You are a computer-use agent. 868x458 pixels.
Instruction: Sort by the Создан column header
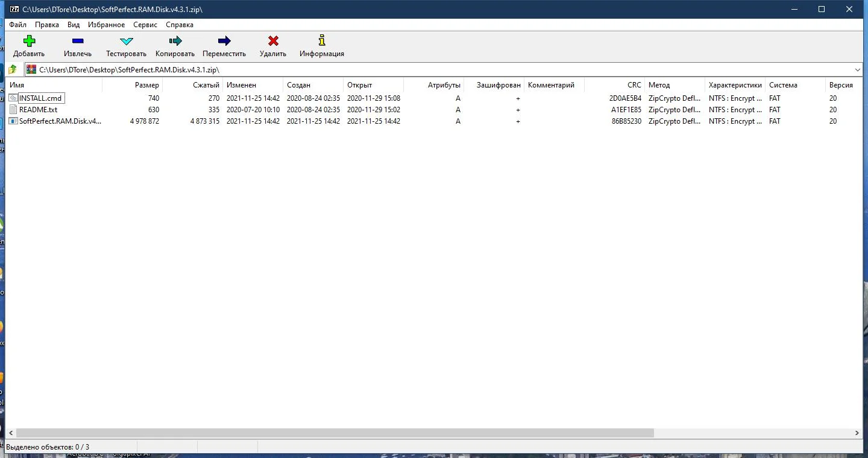(x=313, y=85)
